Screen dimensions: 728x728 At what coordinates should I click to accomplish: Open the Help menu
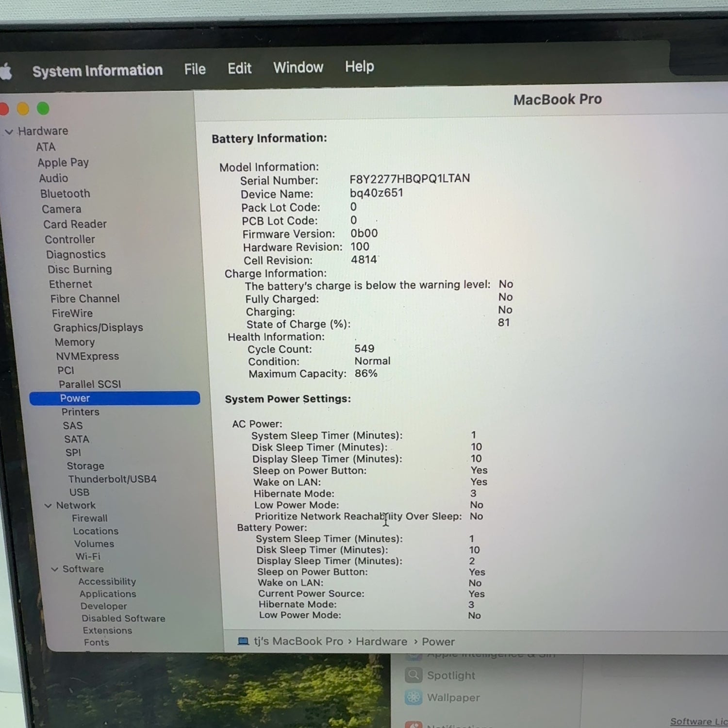360,66
